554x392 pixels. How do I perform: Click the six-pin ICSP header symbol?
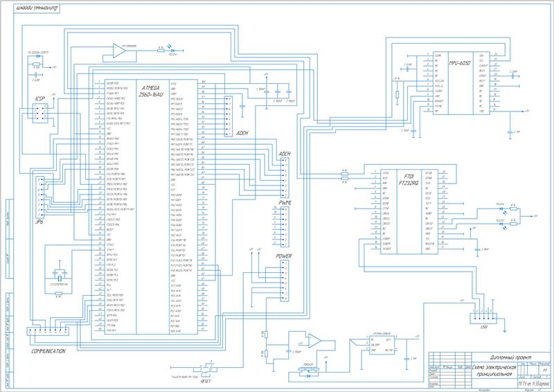point(40,113)
